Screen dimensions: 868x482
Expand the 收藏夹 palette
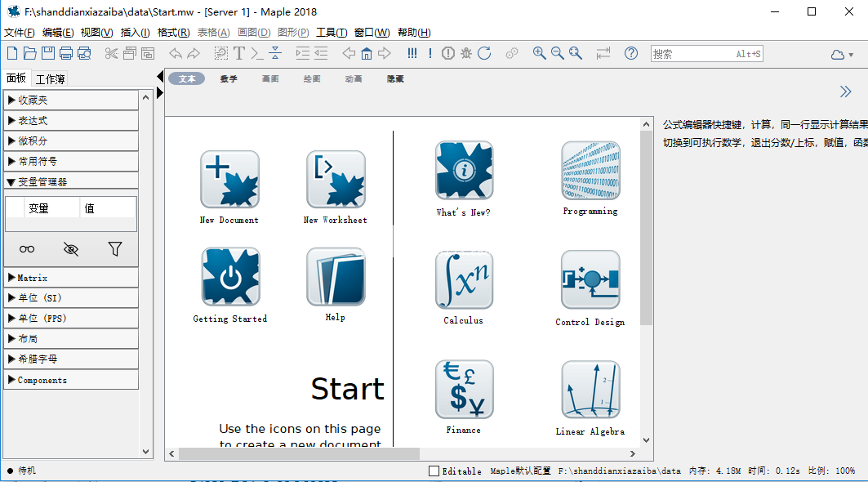71,100
